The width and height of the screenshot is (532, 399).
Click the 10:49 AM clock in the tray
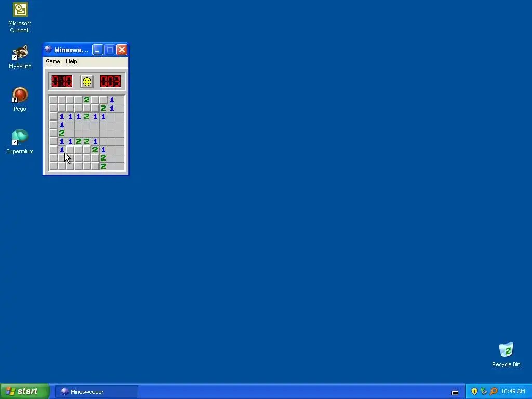coord(513,392)
